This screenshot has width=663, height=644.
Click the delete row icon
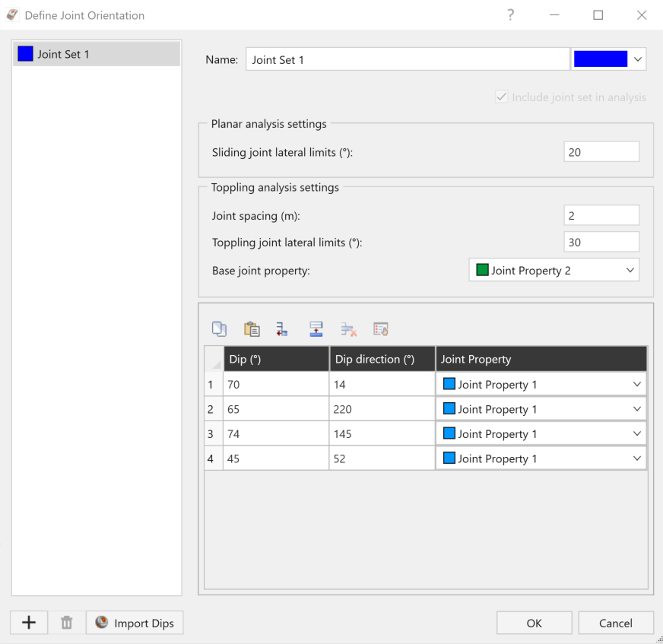pyautogui.click(x=349, y=329)
